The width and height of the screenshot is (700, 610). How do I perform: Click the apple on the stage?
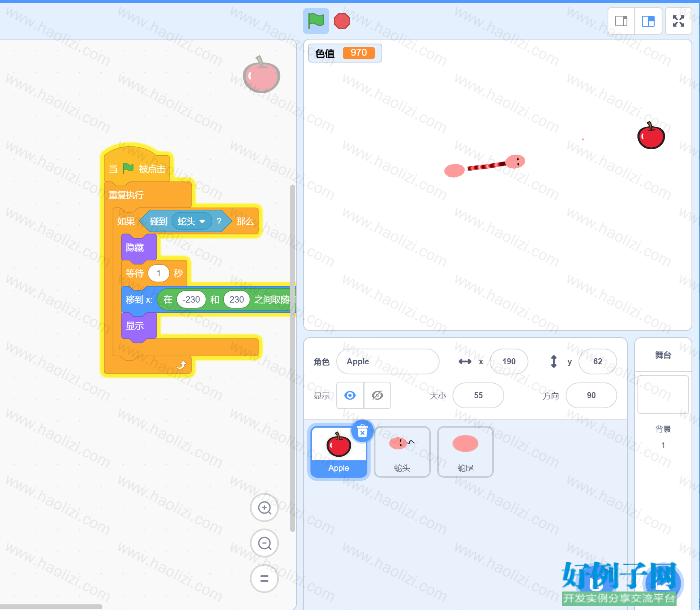click(651, 136)
